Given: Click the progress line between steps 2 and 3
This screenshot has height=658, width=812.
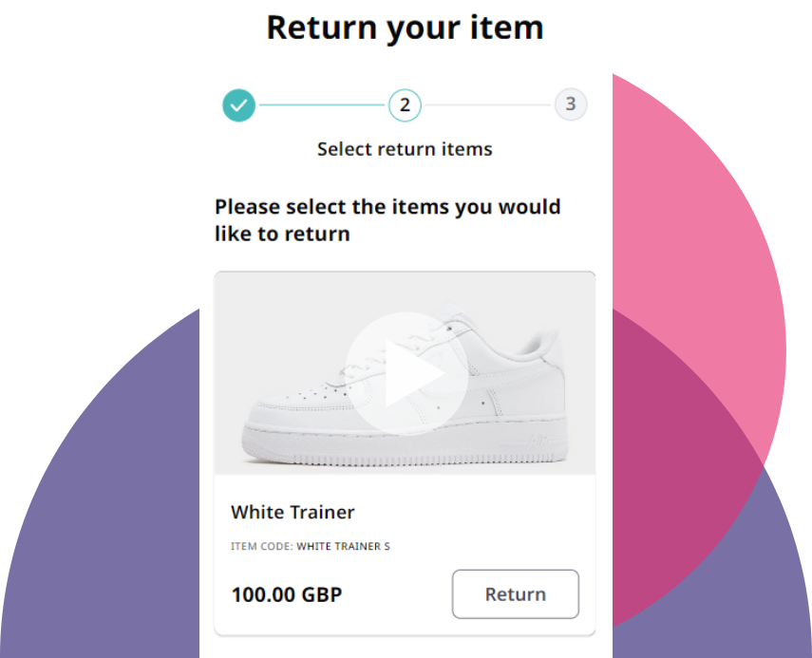Looking at the screenshot, I should coord(487,105).
